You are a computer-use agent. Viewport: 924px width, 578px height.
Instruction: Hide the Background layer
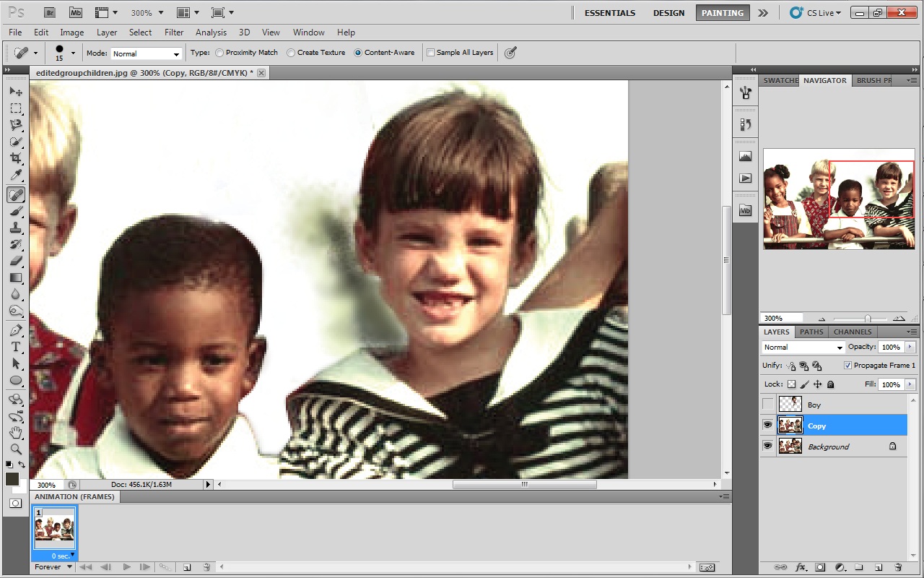[x=767, y=447]
